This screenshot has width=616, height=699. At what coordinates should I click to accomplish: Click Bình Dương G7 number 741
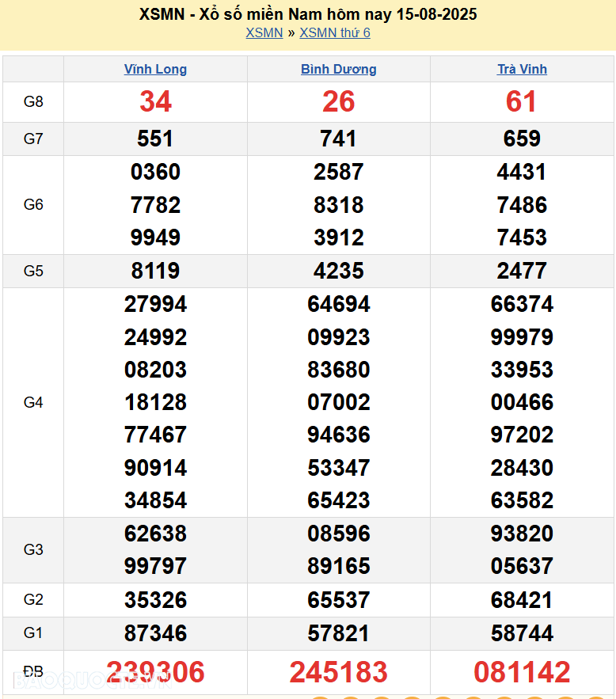coord(338,139)
